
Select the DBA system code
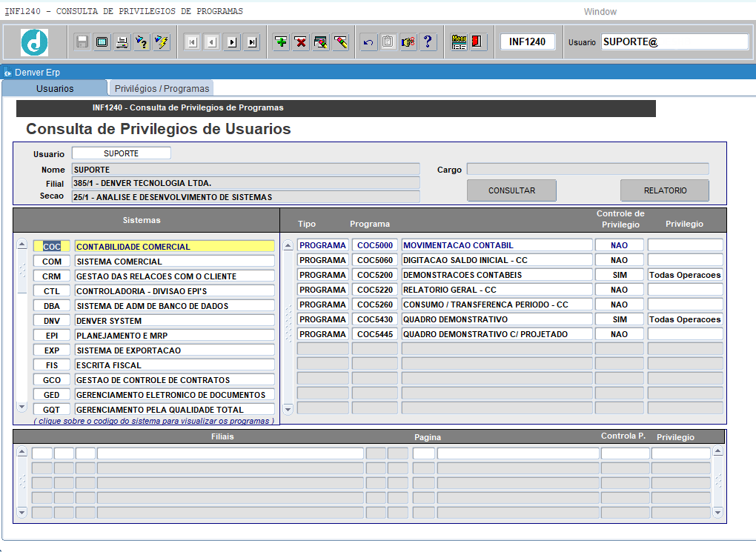coord(52,306)
